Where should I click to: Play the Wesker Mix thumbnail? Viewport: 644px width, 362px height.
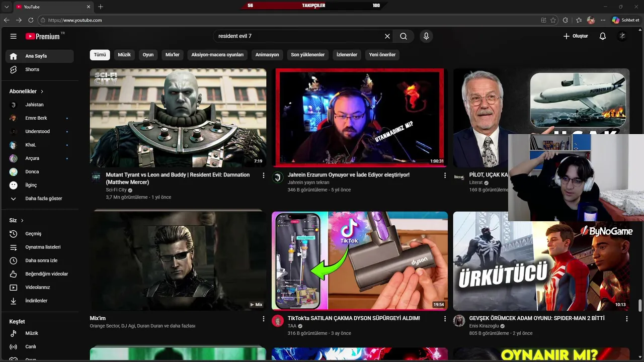(x=178, y=260)
